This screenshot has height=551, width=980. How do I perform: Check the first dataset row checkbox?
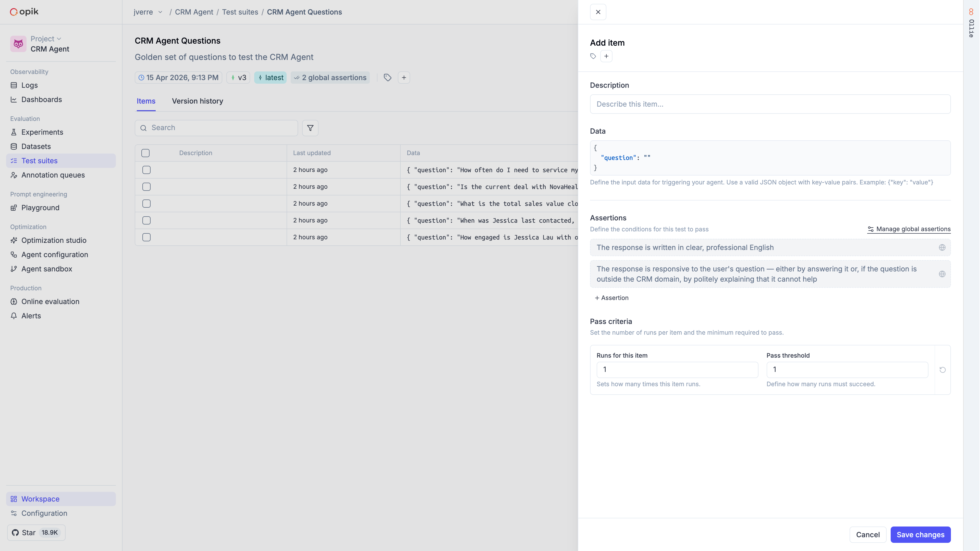click(x=146, y=170)
